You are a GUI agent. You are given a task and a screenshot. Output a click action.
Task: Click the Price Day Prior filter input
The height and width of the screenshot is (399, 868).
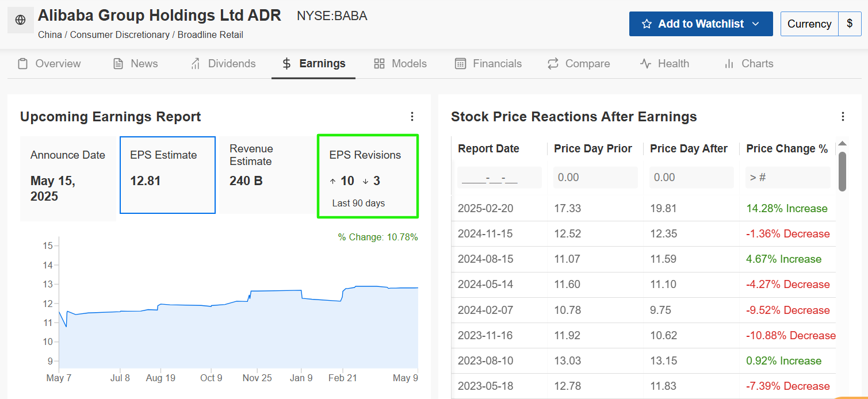(595, 178)
